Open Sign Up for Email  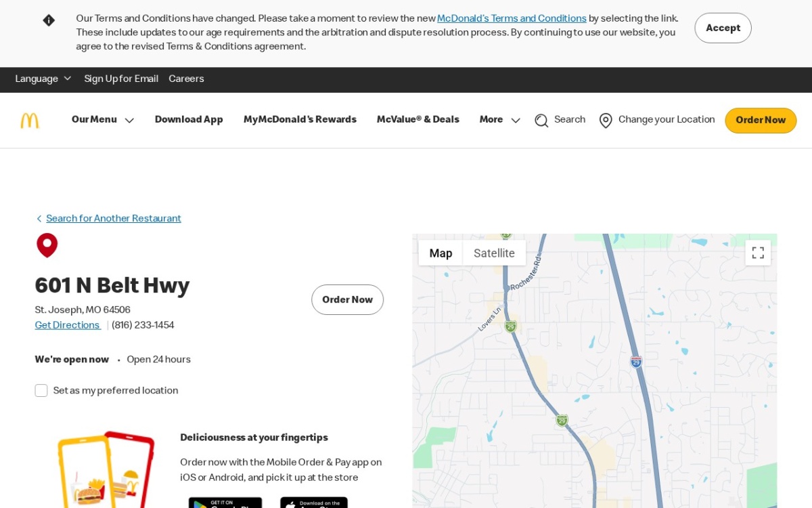(121, 79)
